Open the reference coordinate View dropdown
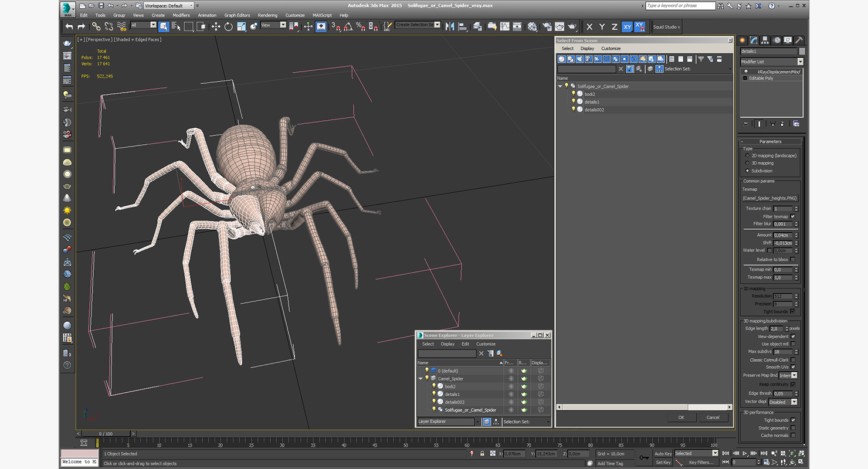The image size is (868, 469). pyautogui.click(x=273, y=25)
